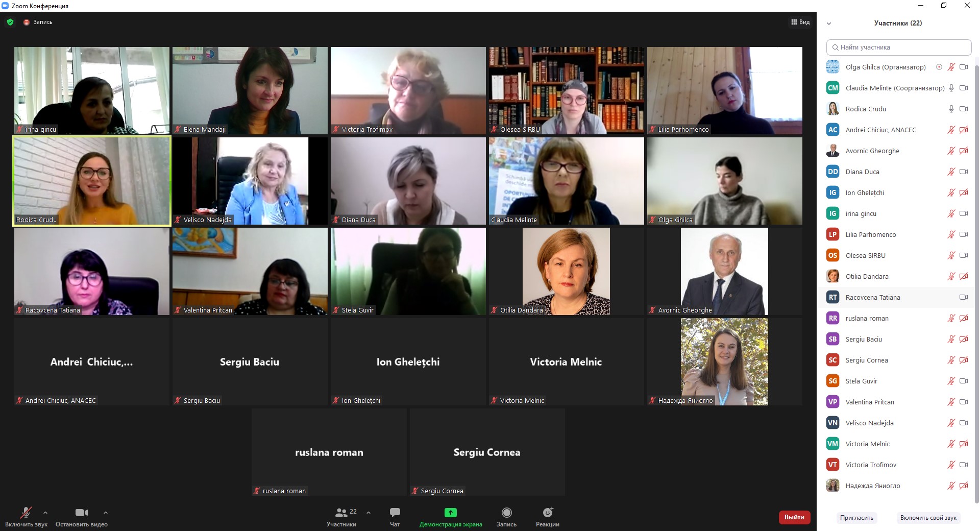The height and width of the screenshot is (531, 980).
Task: Click the Найти участника search field
Action: 898,47
